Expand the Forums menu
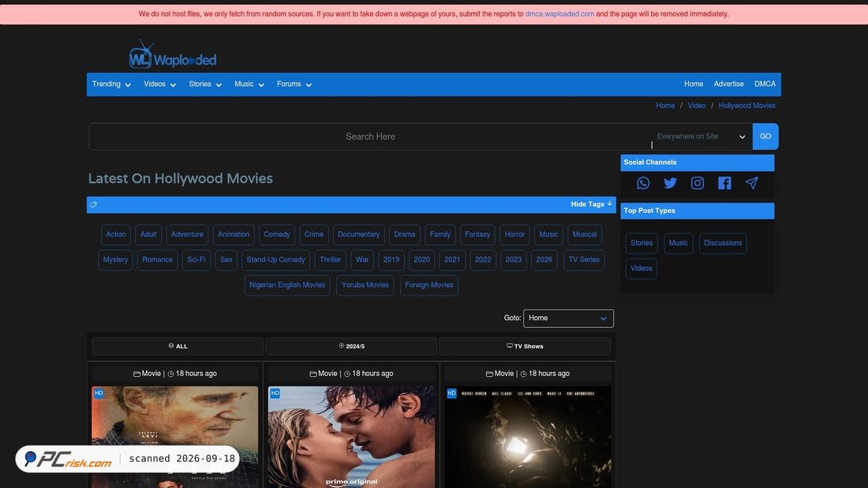The width and height of the screenshot is (868, 488). point(294,84)
